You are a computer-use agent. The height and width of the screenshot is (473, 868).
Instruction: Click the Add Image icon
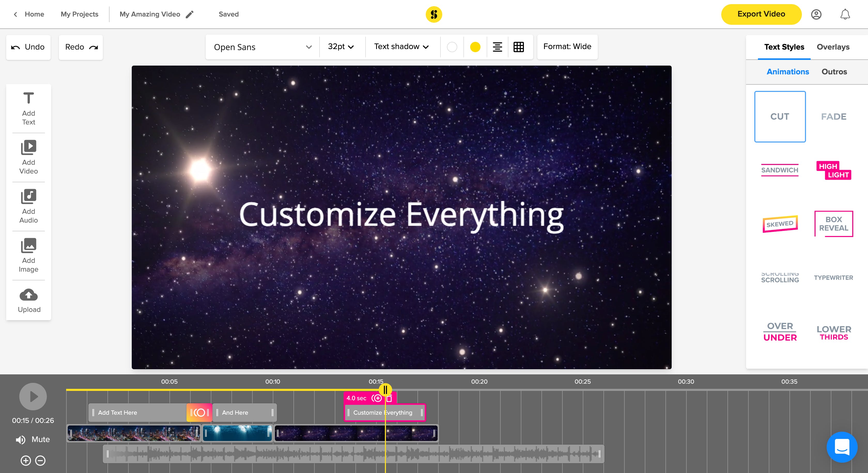[x=28, y=246]
